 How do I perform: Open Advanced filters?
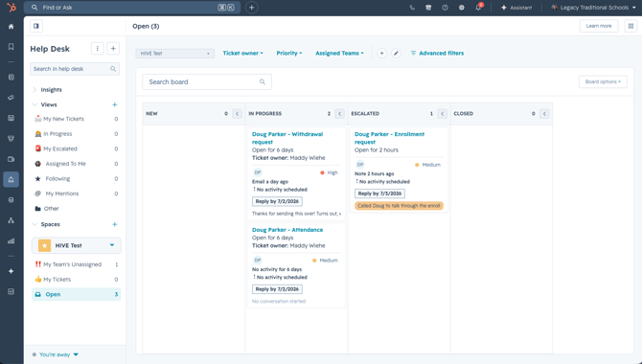point(437,54)
